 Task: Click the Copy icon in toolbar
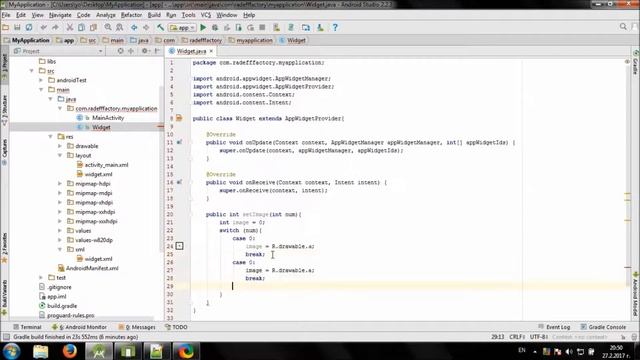coord(82,27)
